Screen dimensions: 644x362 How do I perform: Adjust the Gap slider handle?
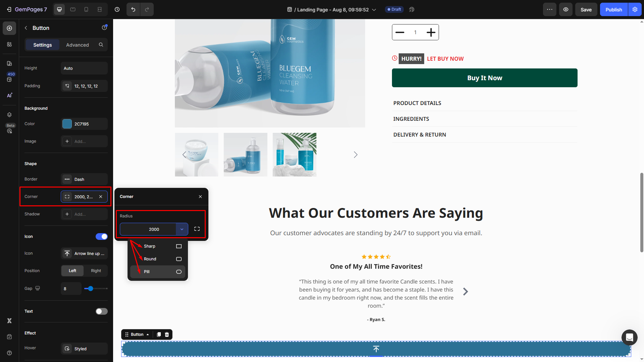pos(90,289)
